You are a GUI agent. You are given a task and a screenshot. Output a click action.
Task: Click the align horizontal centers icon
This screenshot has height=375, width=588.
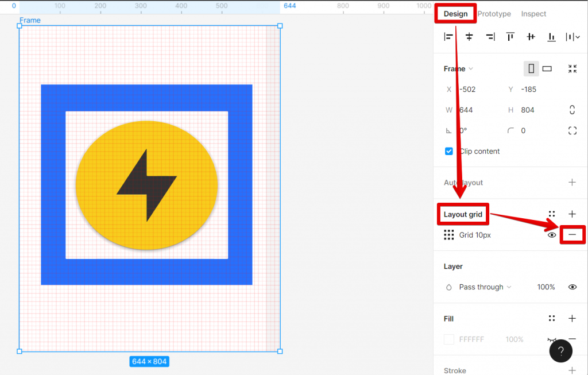tap(469, 36)
